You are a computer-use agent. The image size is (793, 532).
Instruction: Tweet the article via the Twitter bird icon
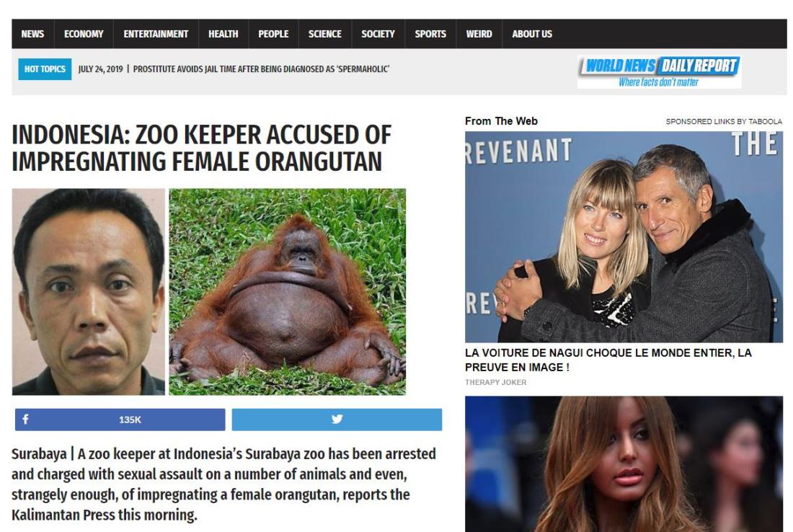[337, 420]
